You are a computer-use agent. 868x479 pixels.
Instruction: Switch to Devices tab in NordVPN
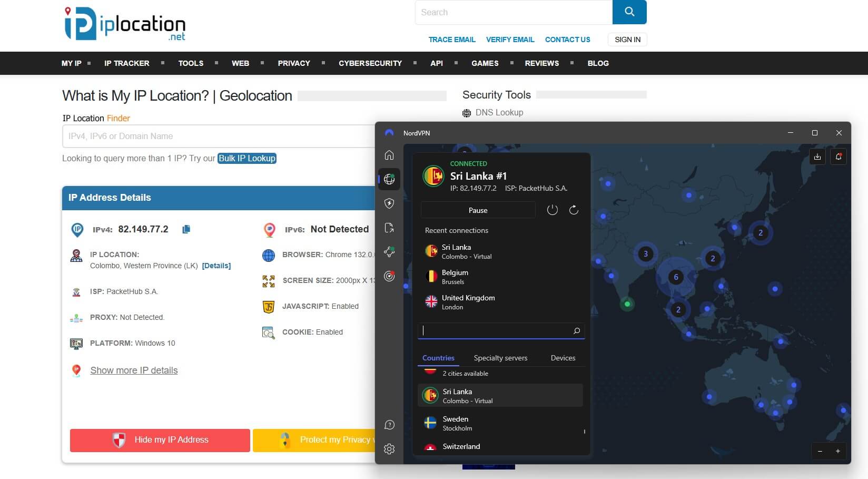(563, 358)
